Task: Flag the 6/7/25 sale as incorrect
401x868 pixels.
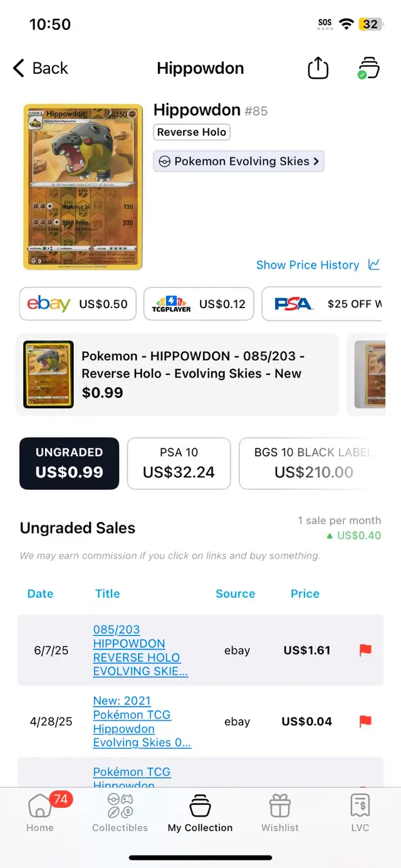Action: (x=365, y=650)
